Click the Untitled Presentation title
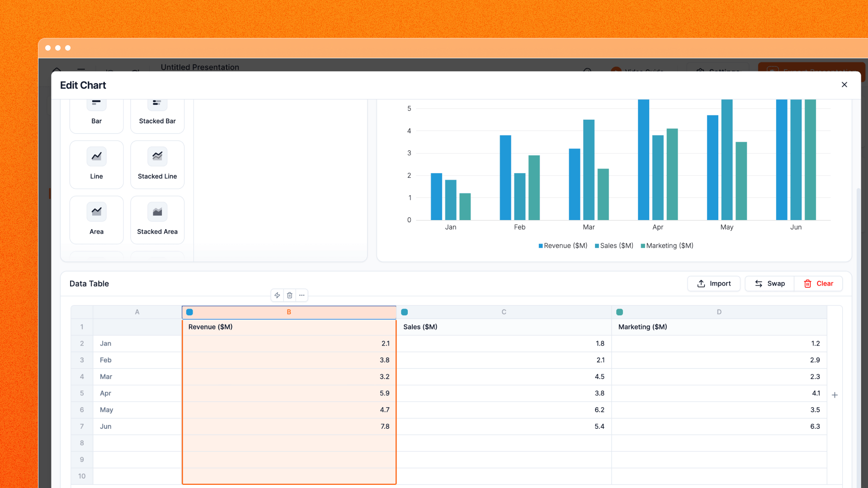The height and width of the screenshot is (488, 868). click(200, 67)
